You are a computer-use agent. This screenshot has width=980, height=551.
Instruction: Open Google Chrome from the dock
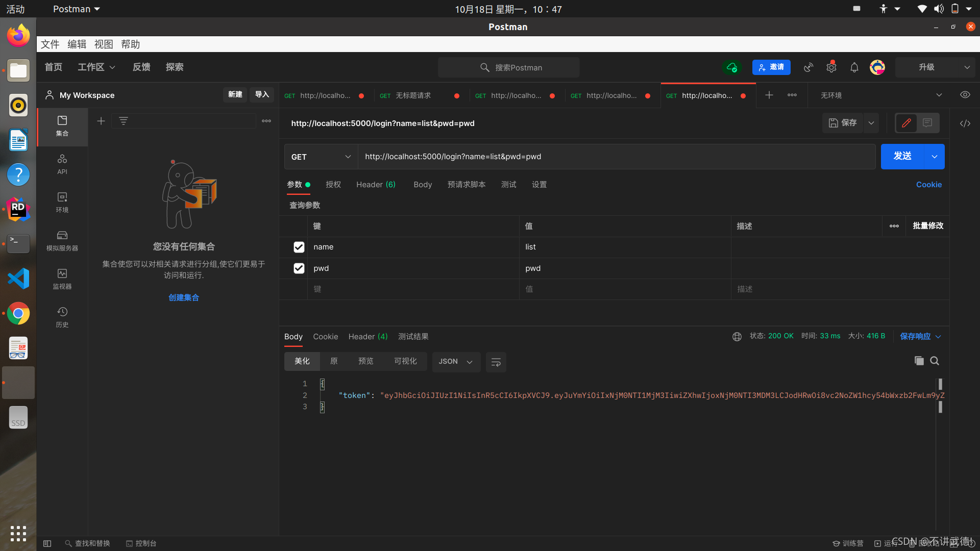point(18,314)
